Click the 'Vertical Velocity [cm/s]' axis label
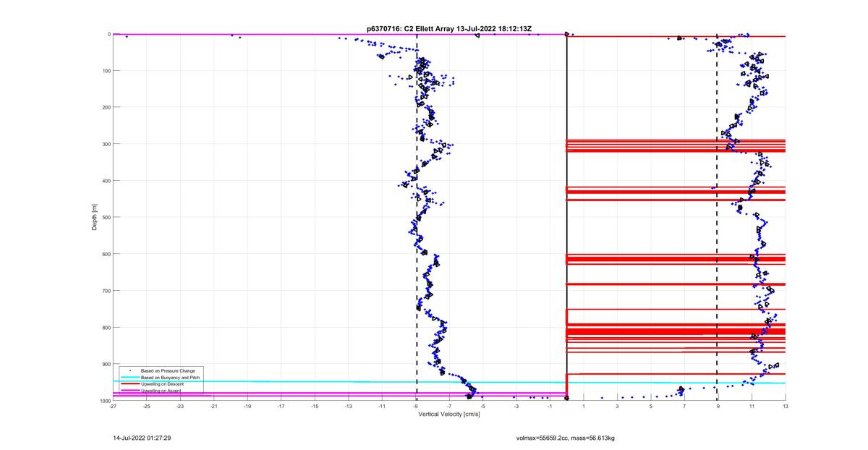This screenshot has height=450, width=868. pos(449,415)
